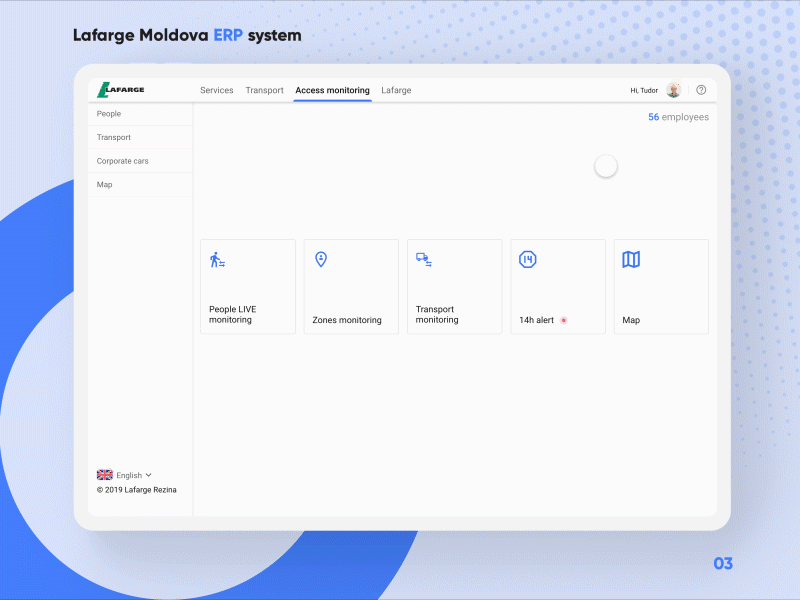Image resolution: width=800 pixels, height=600 pixels.
Task: Select the People LIVE monitoring icon
Action: pyautogui.click(x=216, y=259)
